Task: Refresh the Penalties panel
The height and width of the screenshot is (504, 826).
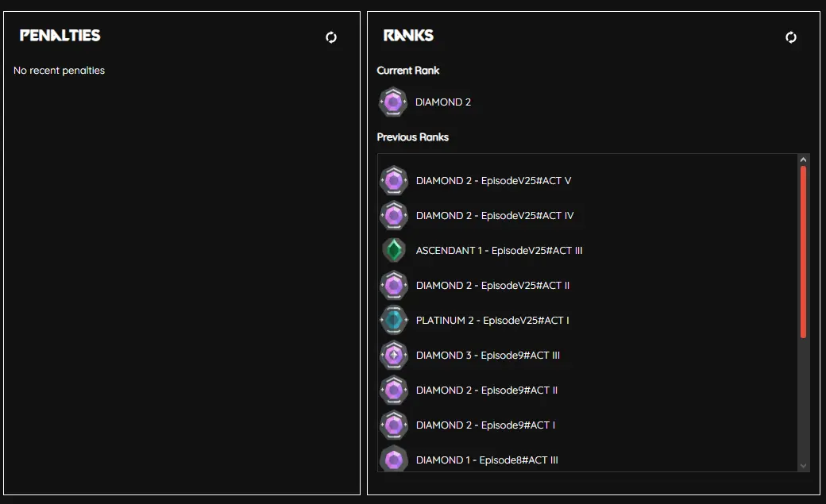Action: point(331,37)
